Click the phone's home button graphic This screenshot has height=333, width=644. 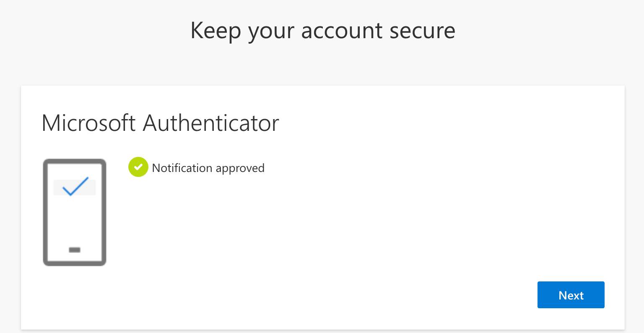point(74,250)
